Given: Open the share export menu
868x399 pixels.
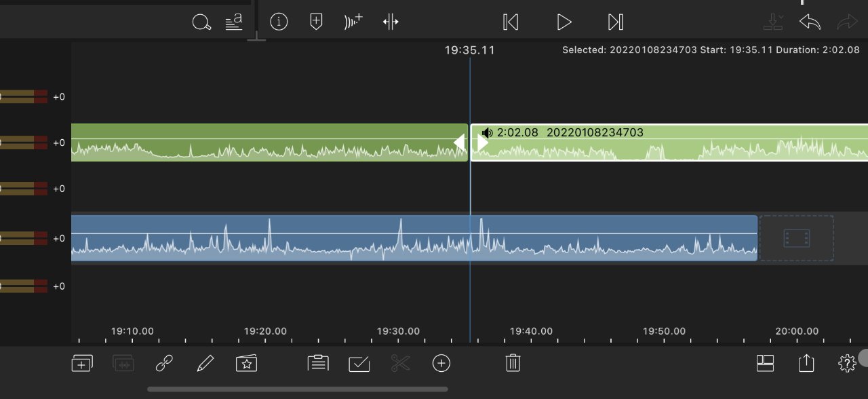Looking at the screenshot, I should tap(806, 363).
